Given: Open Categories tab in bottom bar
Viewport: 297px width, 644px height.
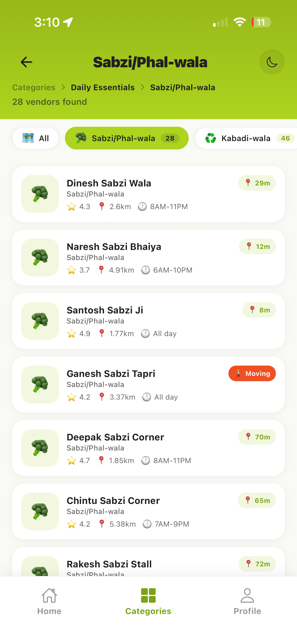Looking at the screenshot, I should click(x=148, y=601).
